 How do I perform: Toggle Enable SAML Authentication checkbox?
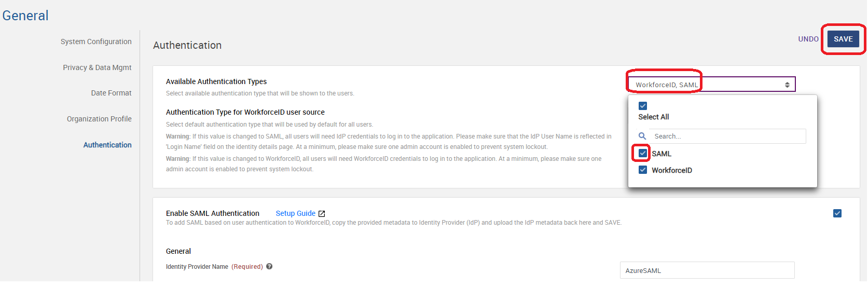coord(837,213)
